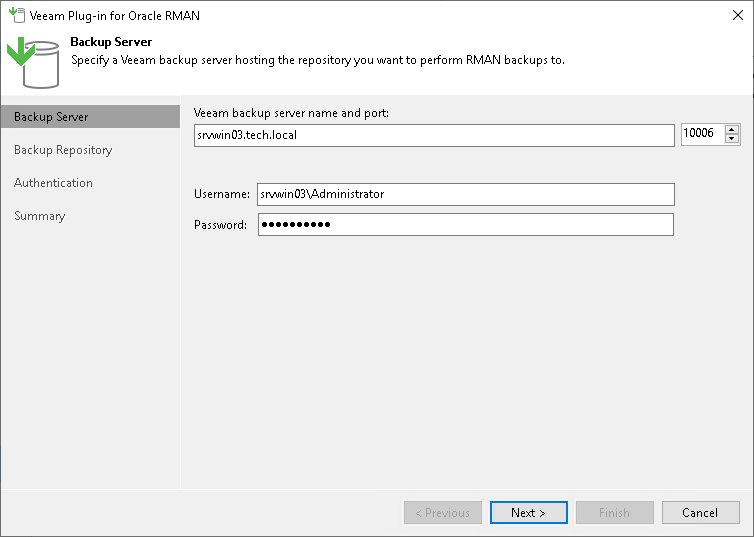This screenshot has width=754, height=537.
Task: Select the Summary wizard step
Action: 39,216
